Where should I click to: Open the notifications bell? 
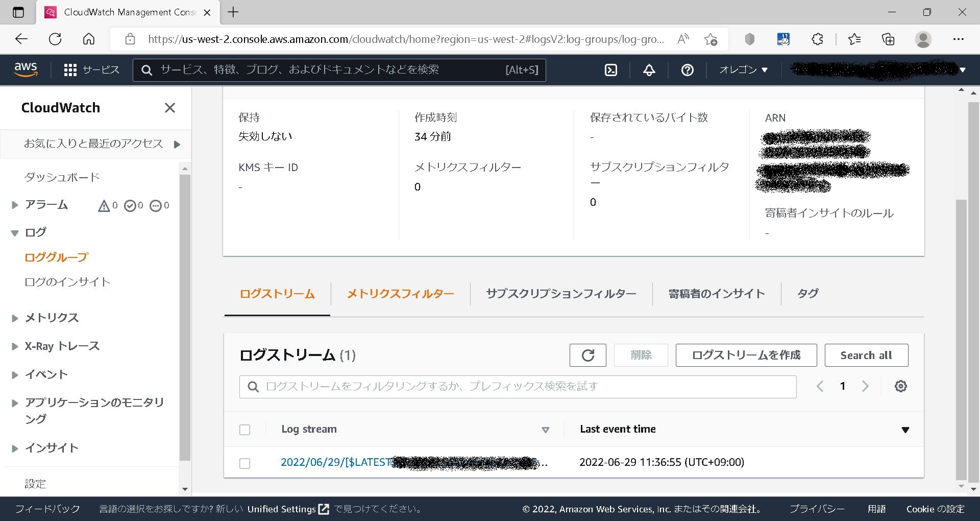click(649, 70)
